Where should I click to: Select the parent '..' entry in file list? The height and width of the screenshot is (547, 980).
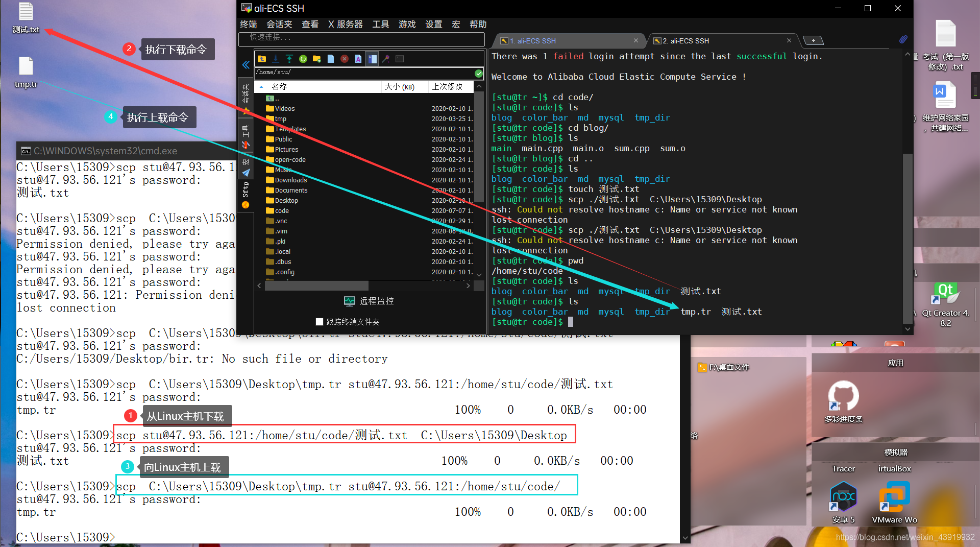(364, 99)
